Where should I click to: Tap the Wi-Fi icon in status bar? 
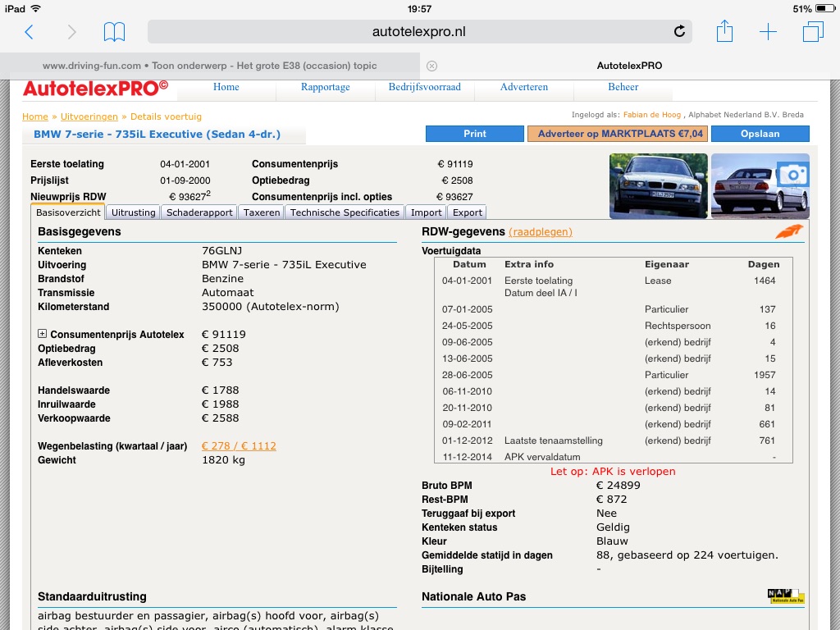click(36, 8)
